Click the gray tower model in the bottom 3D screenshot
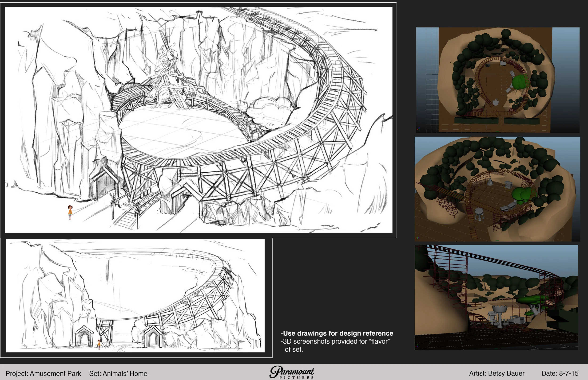 click(x=500, y=316)
